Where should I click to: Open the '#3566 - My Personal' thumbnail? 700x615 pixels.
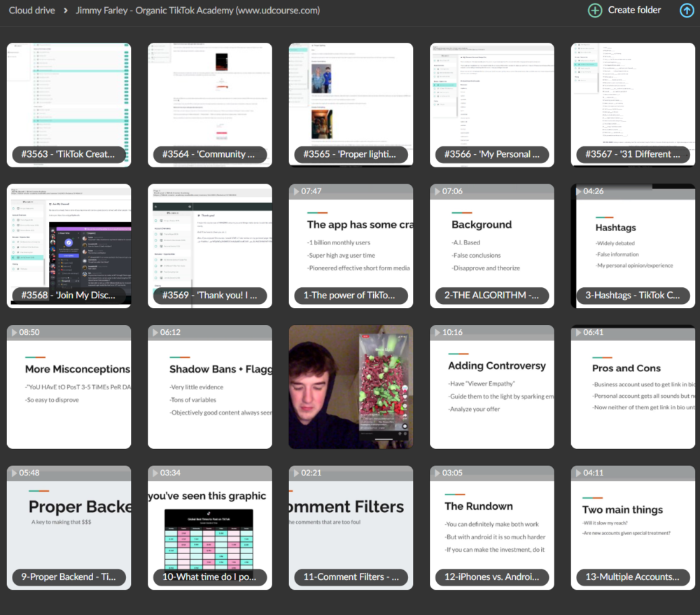point(491,104)
